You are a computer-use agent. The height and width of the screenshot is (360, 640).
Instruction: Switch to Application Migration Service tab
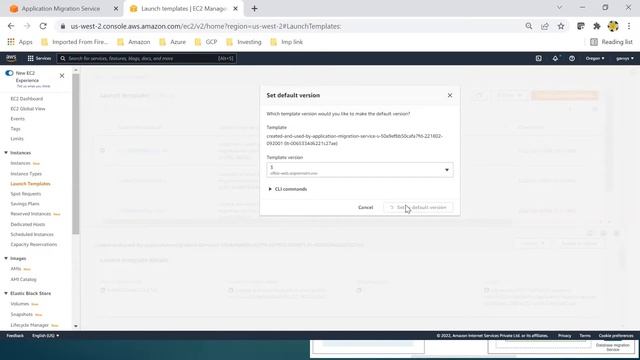click(60, 9)
